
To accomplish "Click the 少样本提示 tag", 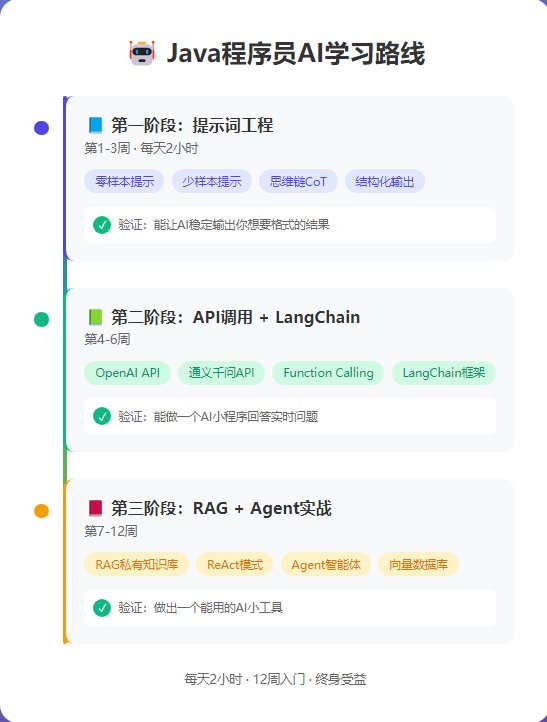I will tap(212, 181).
